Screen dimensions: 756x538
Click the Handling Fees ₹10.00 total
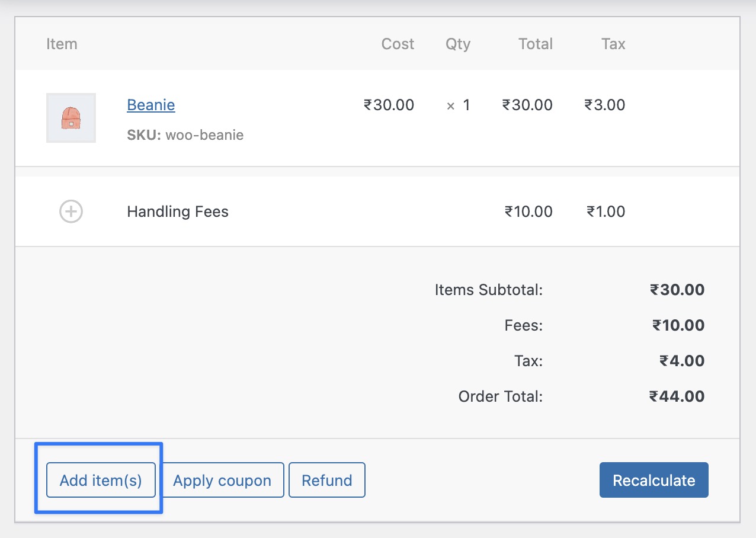click(x=528, y=212)
